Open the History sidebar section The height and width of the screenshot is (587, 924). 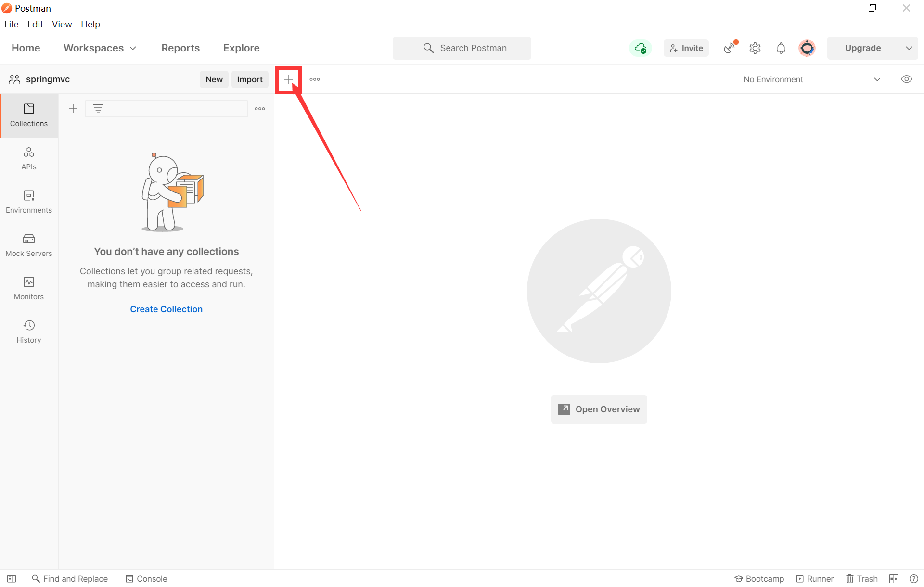(29, 332)
